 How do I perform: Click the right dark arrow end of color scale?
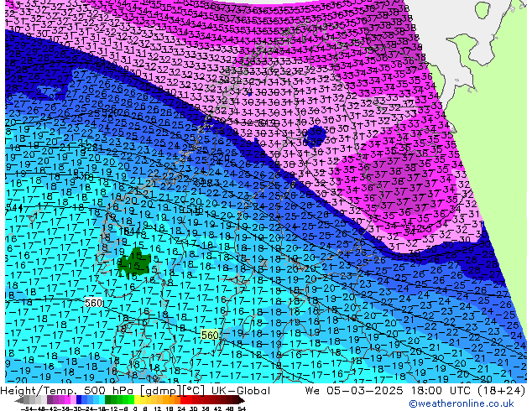click(242, 401)
